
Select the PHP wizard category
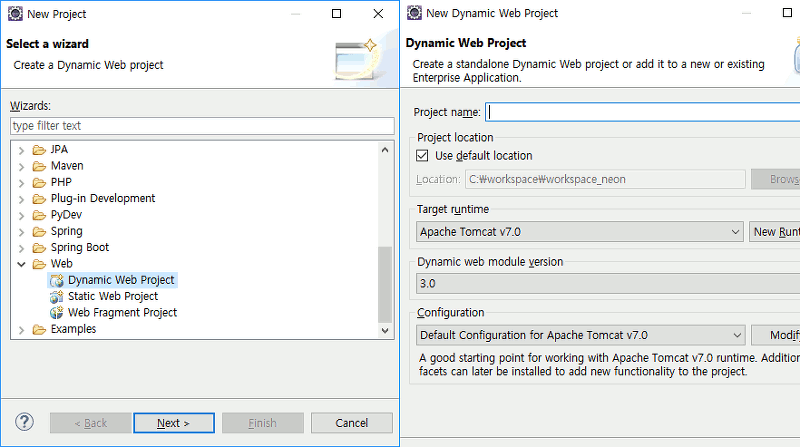tap(61, 183)
